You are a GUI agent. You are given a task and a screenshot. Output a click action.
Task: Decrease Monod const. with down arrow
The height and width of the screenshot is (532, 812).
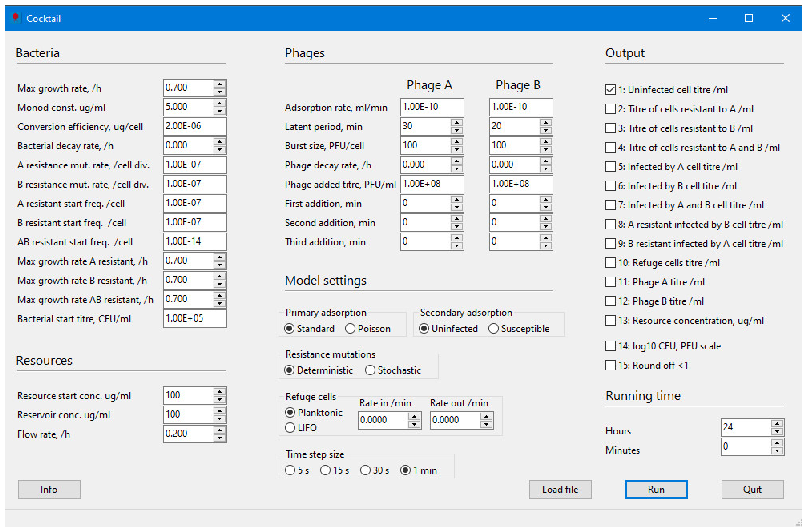220,112
